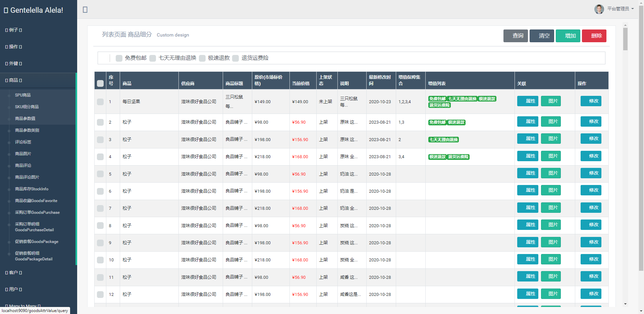Click 修改 button for row 10
This screenshot has height=314, width=644.
591,259
